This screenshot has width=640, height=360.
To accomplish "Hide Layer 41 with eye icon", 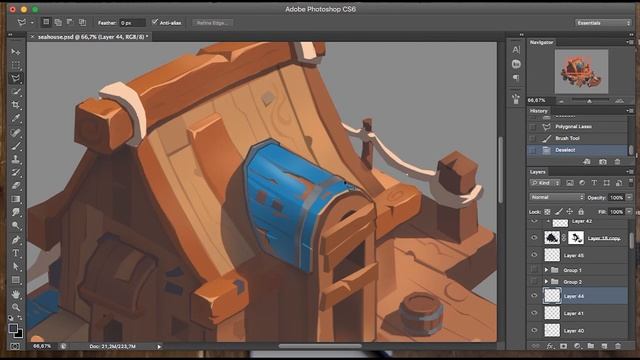I will (534, 313).
